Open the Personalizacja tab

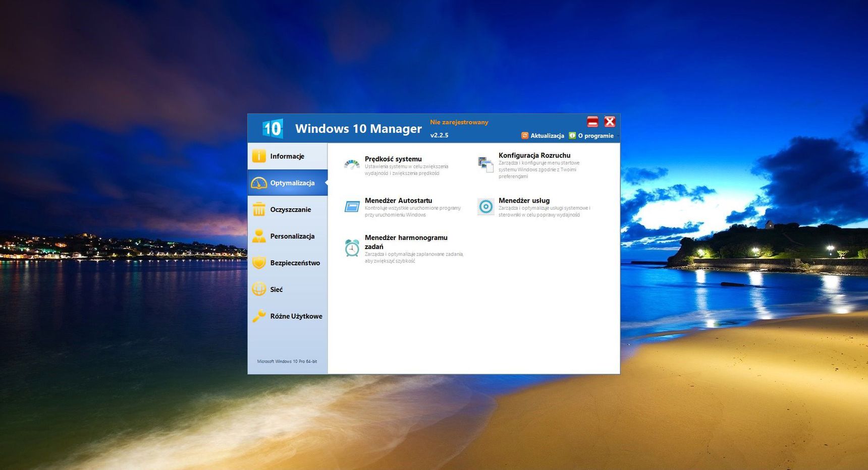coord(288,236)
